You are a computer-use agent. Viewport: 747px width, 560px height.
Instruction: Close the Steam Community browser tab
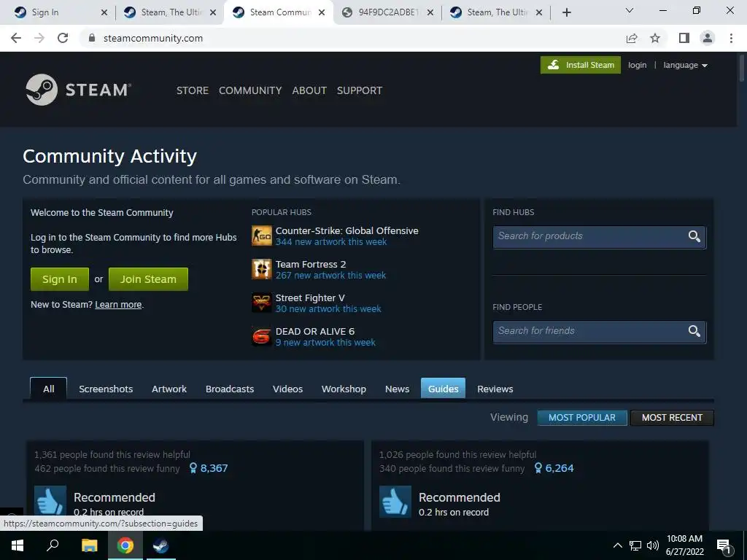click(322, 12)
